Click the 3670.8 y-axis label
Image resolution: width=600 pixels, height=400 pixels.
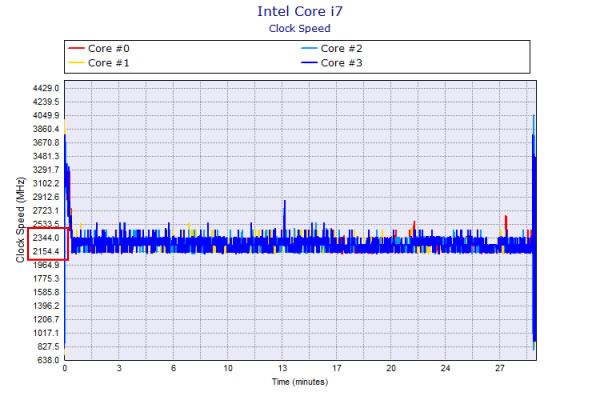46,143
